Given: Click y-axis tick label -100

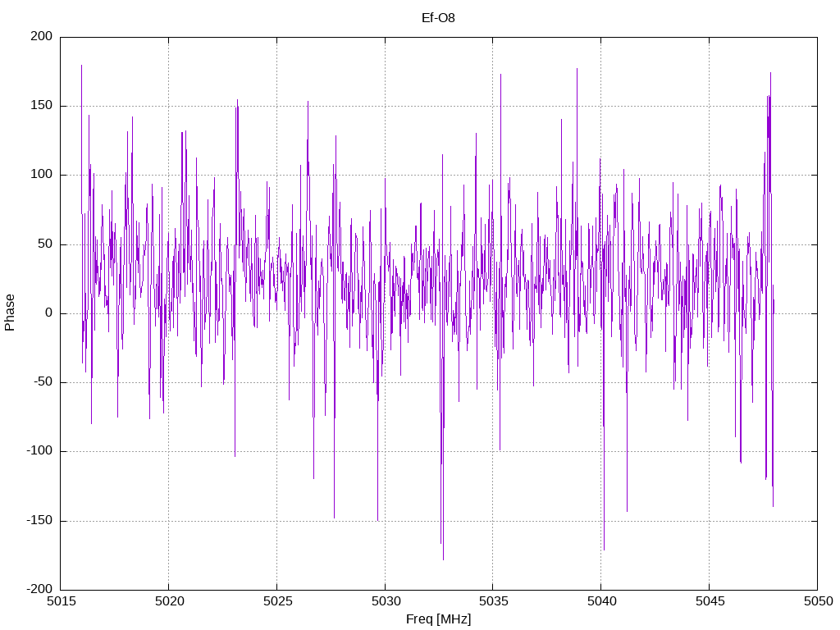Looking at the screenshot, I should click(x=39, y=451).
